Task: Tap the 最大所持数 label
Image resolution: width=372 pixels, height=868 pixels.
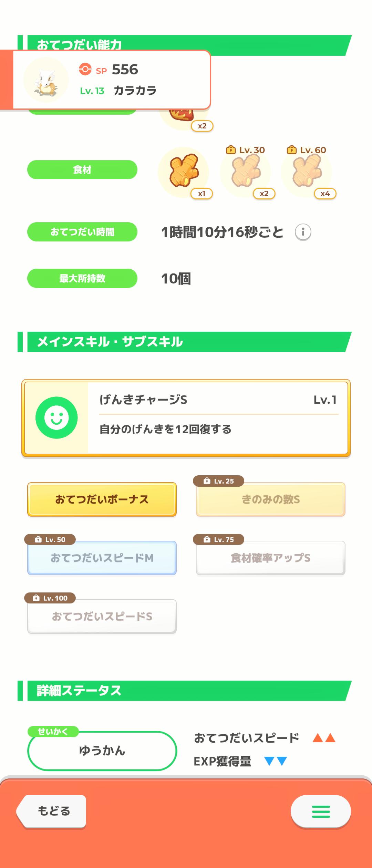Action: pyautogui.click(x=82, y=278)
